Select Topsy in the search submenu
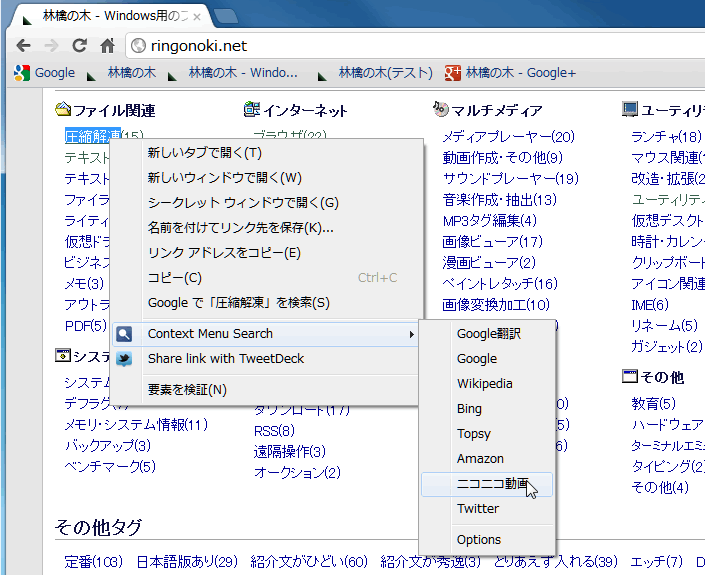 pos(487,434)
